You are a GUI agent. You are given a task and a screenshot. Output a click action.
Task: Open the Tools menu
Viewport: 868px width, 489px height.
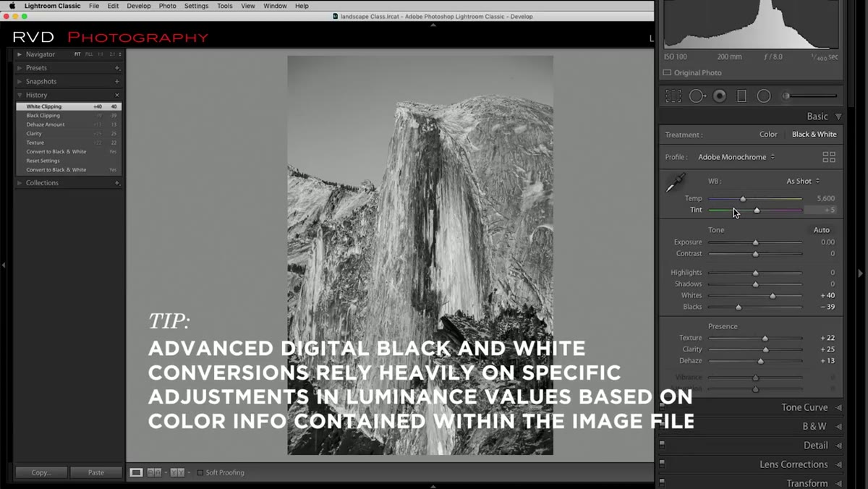tap(225, 6)
